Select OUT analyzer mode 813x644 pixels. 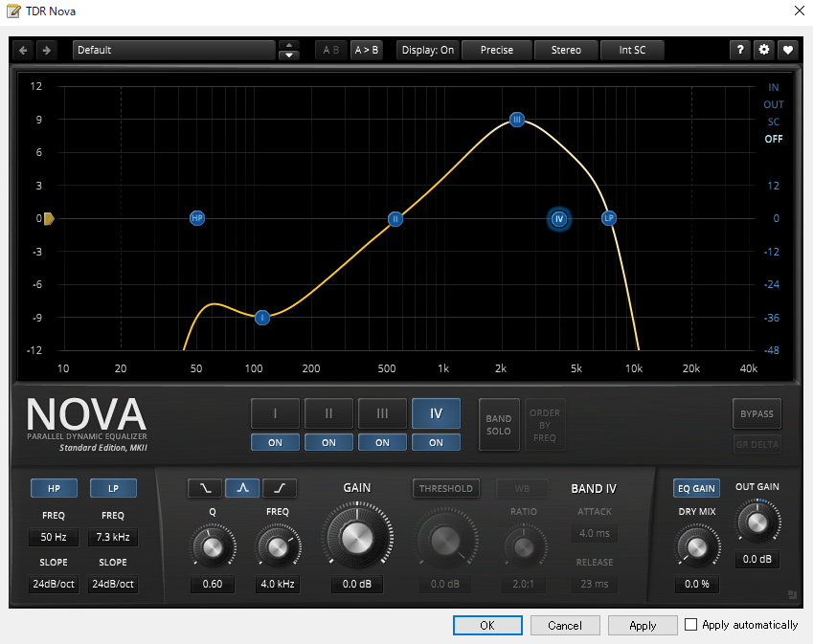pos(773,104)
